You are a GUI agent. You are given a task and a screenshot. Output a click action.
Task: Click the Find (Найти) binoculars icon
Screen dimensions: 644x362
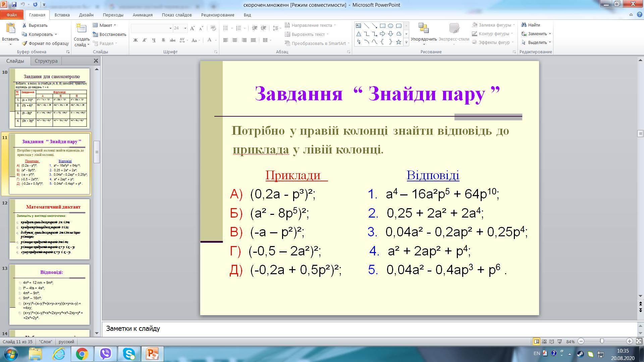(x=524, y=25)
